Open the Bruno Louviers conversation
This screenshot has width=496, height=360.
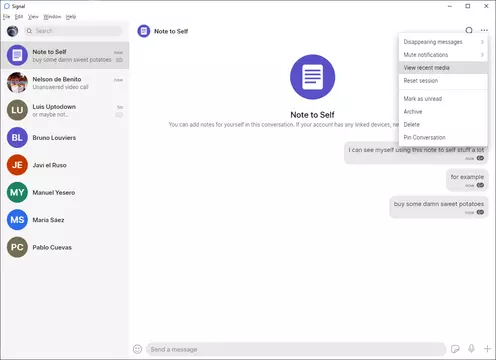(x=65, y=137)
